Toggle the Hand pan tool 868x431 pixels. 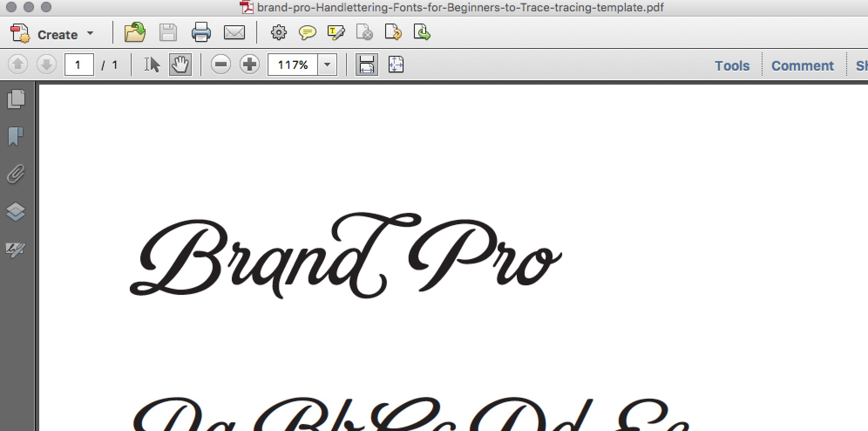(180, 65)
